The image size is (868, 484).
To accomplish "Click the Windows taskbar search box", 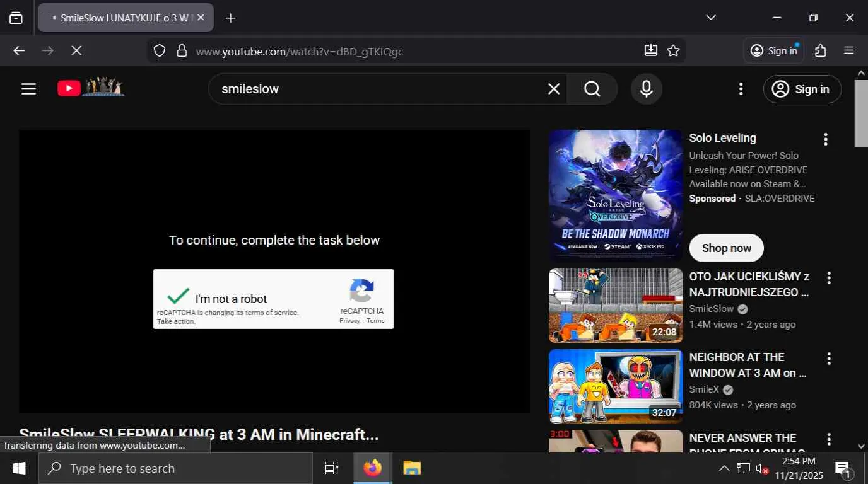I will tap(175, 468).
